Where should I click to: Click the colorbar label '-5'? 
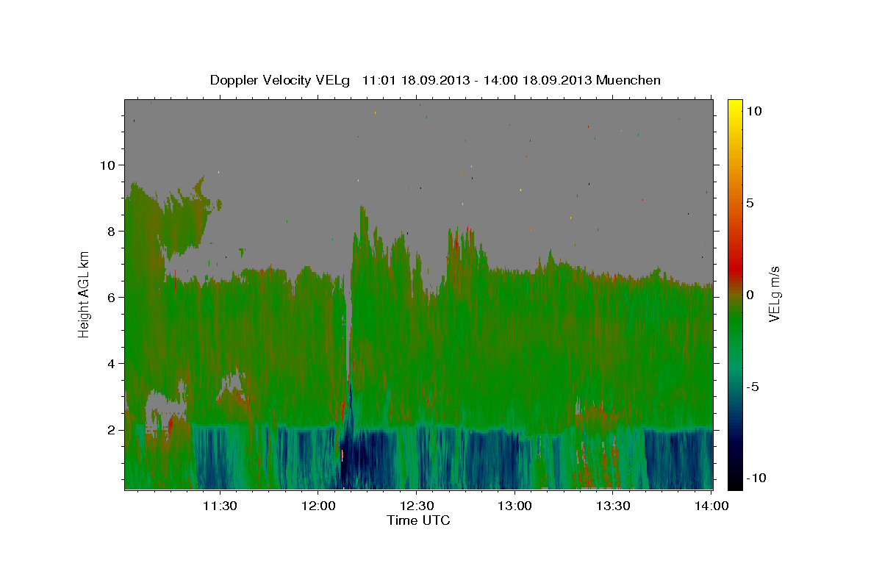click(753, 387)
